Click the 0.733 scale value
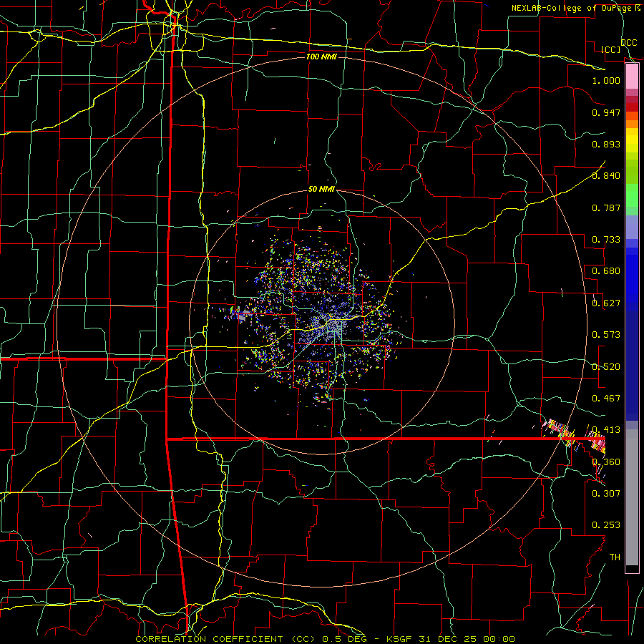Screen dimensions: 644x644 606,240
